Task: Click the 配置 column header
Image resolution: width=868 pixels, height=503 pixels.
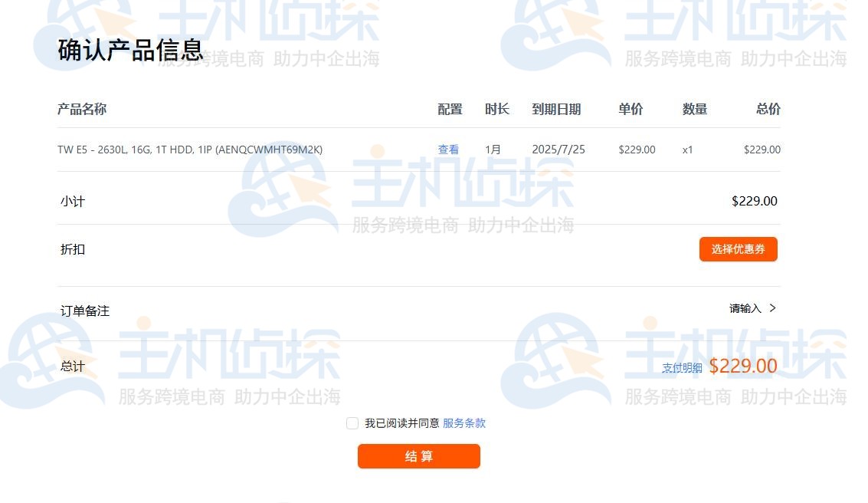Action: coord(450,109)
